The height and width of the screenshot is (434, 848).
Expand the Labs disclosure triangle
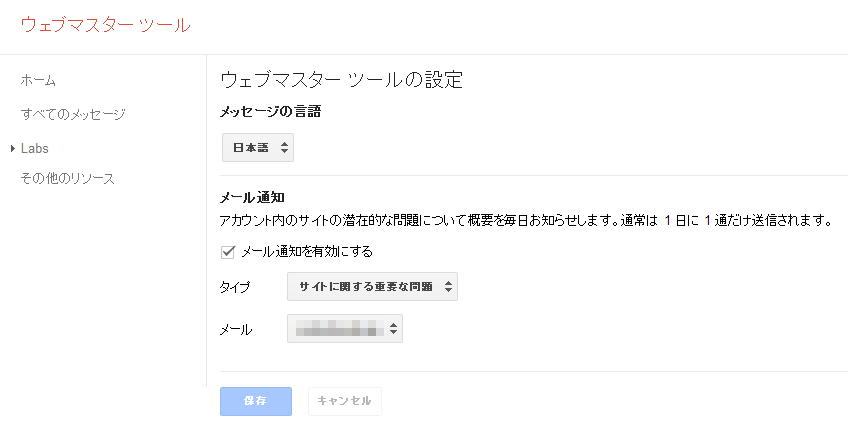12,149
